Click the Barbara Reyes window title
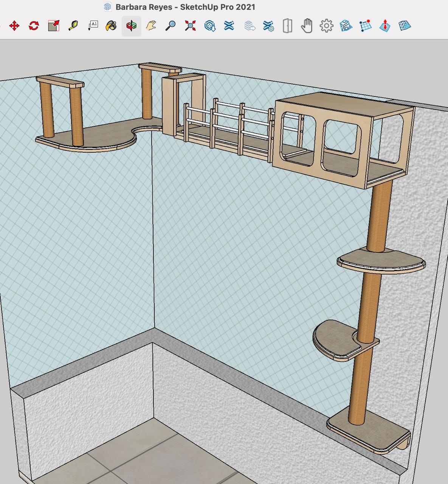This screenshot has height=484, width=448. point(185,7)
